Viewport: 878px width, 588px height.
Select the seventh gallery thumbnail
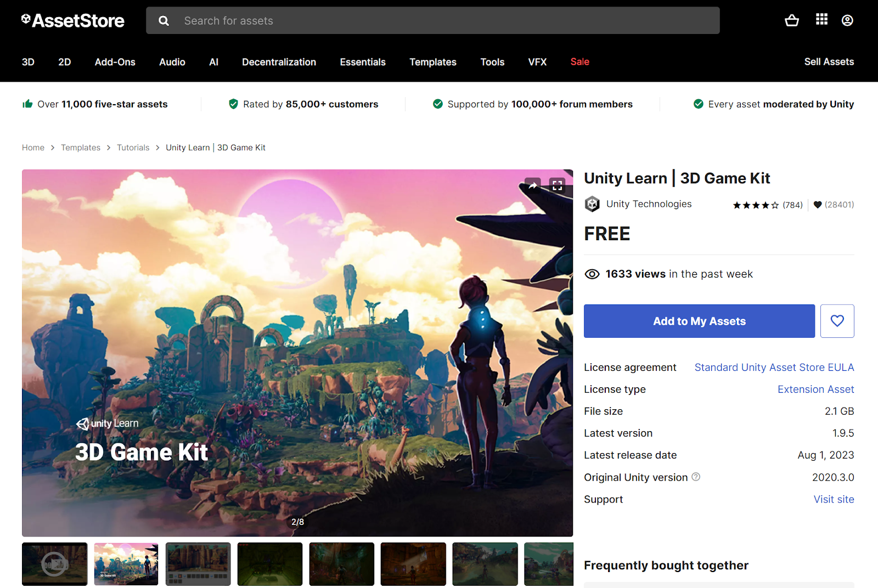pyautogui.click(x=485, y=564)
